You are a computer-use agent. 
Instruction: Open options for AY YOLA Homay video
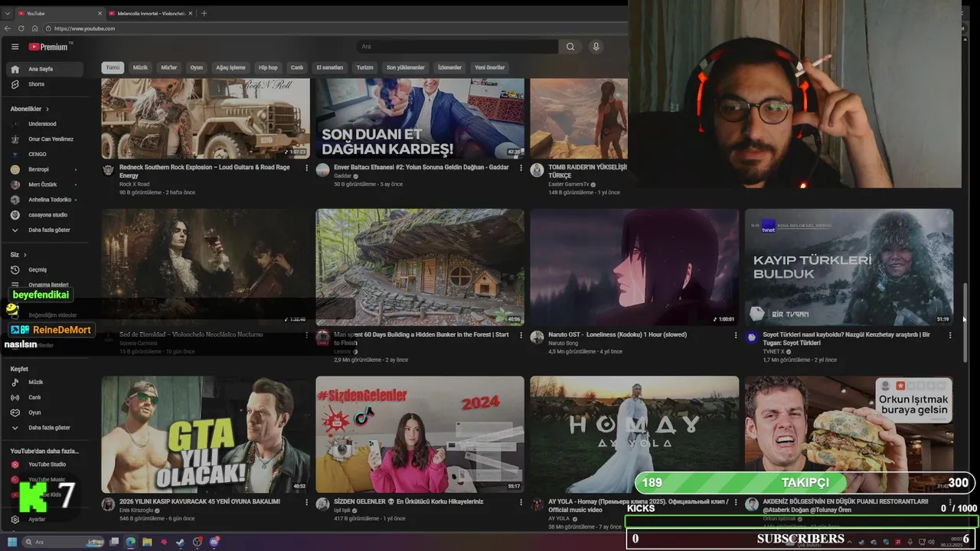(x=736, y=502)
